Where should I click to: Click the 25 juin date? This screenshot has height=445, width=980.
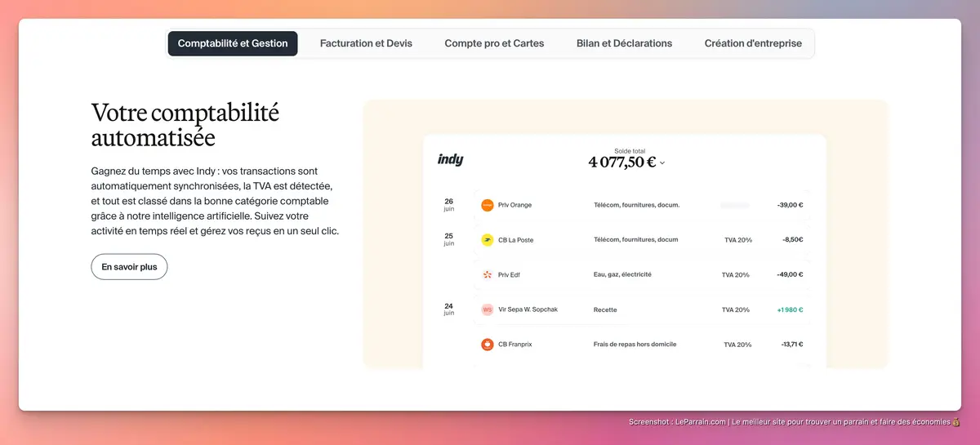[448, 239]
